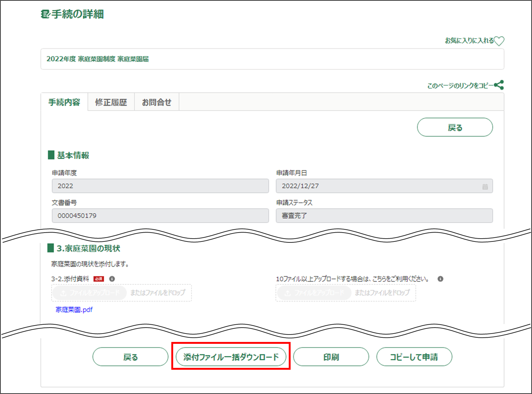Click info icon next to 3-2.添付資料
Screen dimensions: 532x394
(x=112, y=279)
